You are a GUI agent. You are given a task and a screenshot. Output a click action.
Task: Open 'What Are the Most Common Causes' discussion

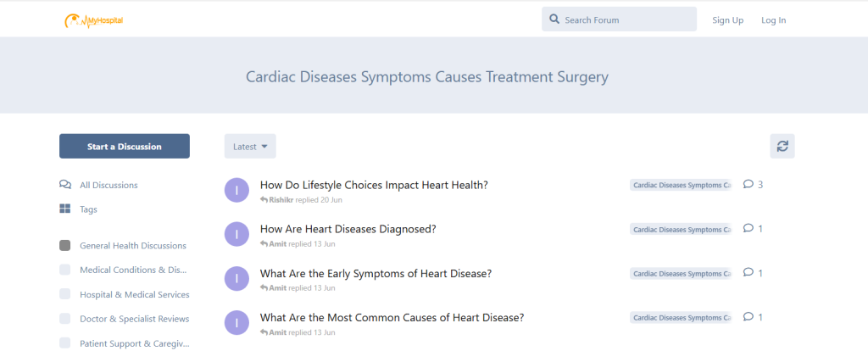(x=392, y=318)
